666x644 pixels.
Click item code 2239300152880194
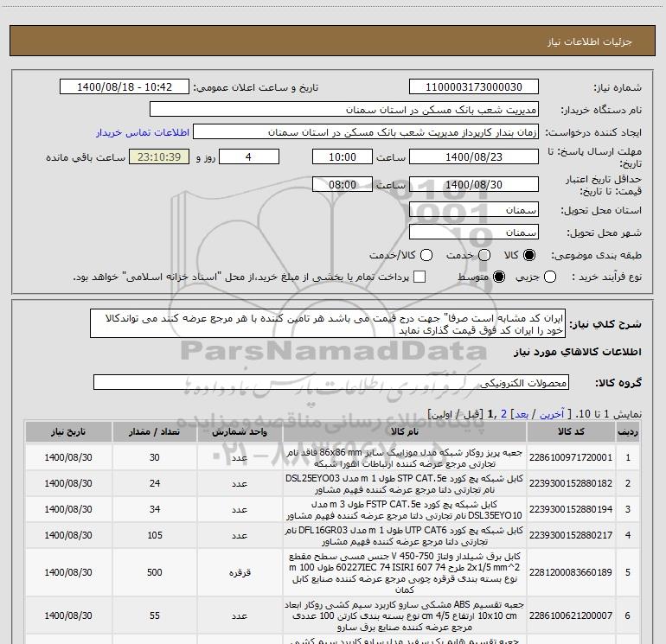tap(571, 509)
